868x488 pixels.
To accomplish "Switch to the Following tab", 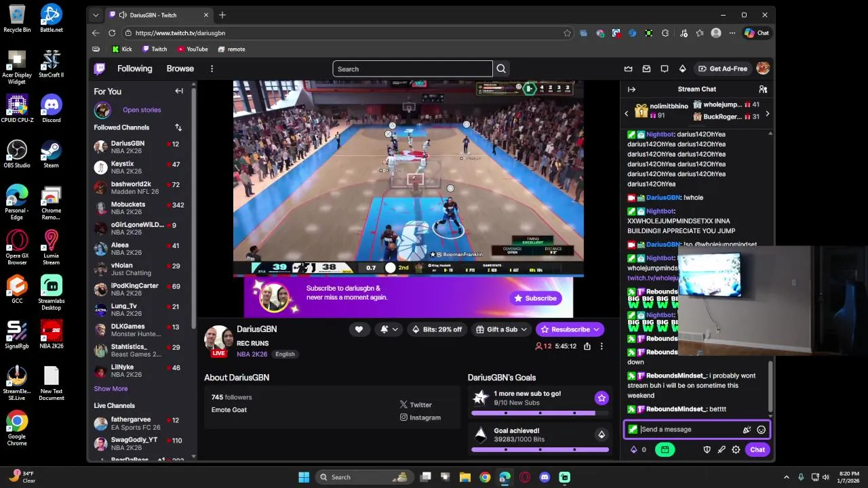I will coord(134,68).
